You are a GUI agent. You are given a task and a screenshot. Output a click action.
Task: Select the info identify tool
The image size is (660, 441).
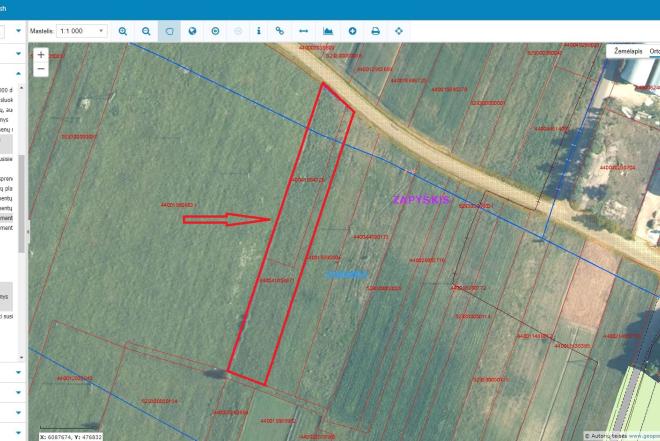click(258, 31)
